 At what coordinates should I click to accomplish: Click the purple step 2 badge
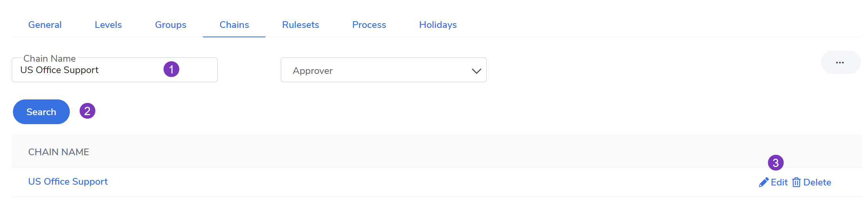click(87, 111)
